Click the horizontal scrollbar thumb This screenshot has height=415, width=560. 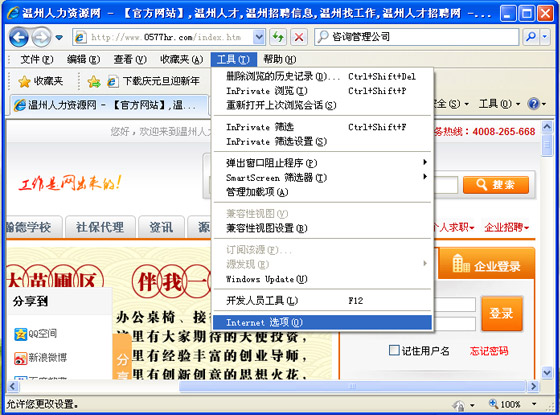pos(352,386)
